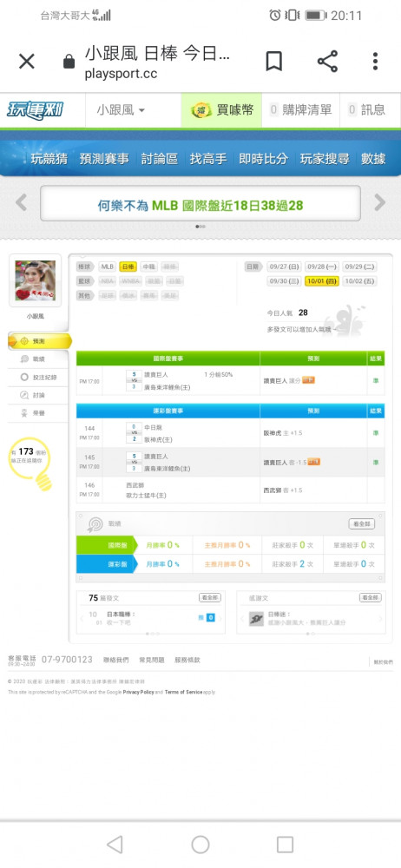Select date 09/28 (一)
The image size is (401, 868).
click(x=322, y=266)
